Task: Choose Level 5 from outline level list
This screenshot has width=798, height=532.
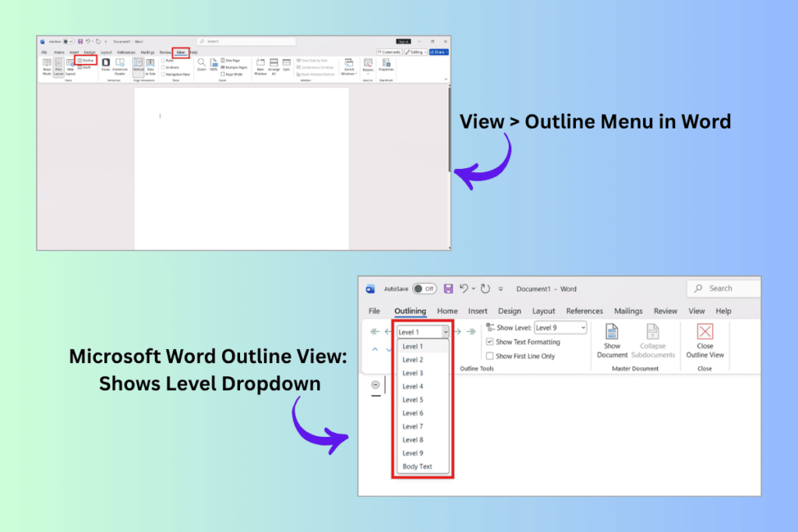Action: click(422, 400)
